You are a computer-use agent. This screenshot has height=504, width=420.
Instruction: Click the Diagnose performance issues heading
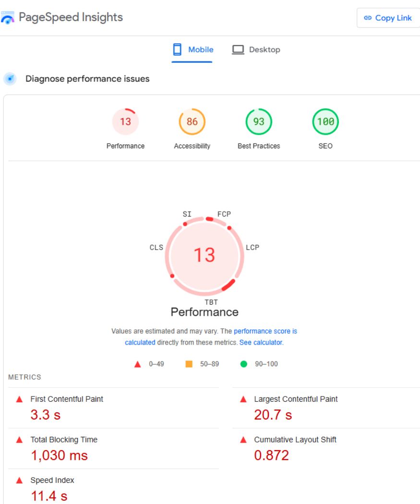click(87, 79)
